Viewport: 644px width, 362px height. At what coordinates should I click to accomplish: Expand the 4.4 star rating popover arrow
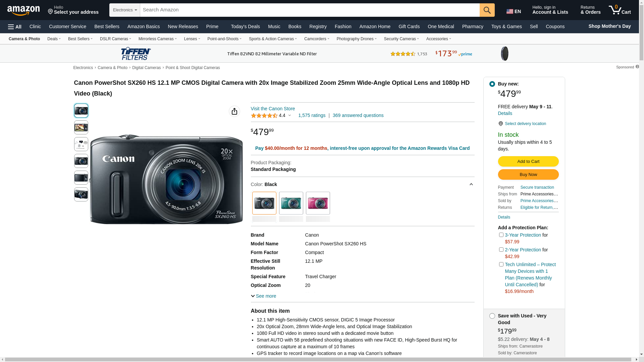[x=290, y=116]
